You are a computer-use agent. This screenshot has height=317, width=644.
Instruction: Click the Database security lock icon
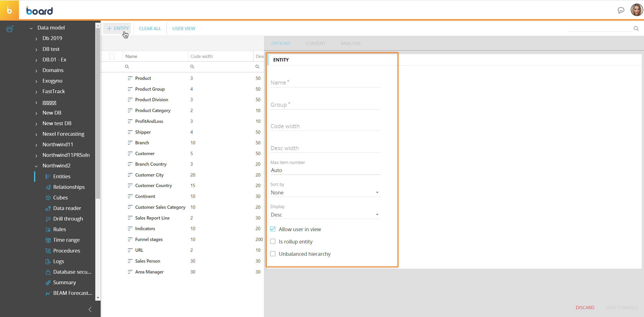(48, 272)
